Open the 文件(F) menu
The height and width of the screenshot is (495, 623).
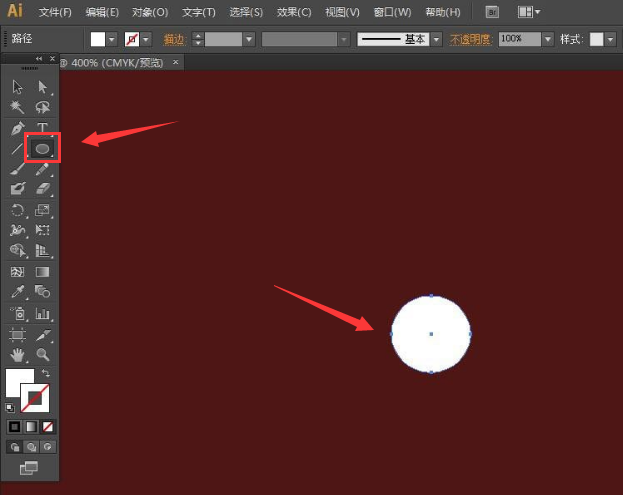click(x=55, y=13)
